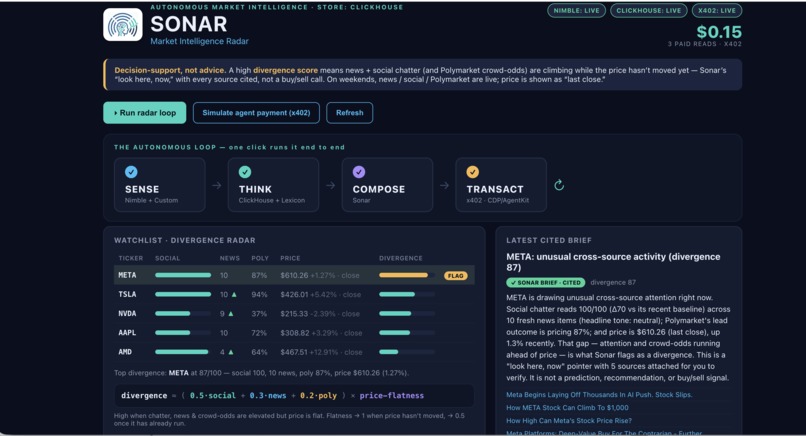
Task: Open link How META Stock Can Climb To $1,000
Action: coord(567,408)
